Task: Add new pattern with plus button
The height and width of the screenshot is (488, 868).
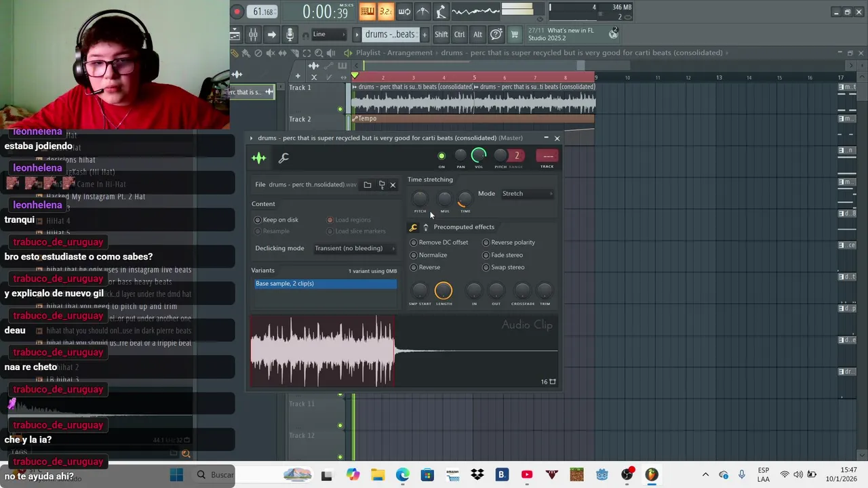Action: click(x=425, y=35)
